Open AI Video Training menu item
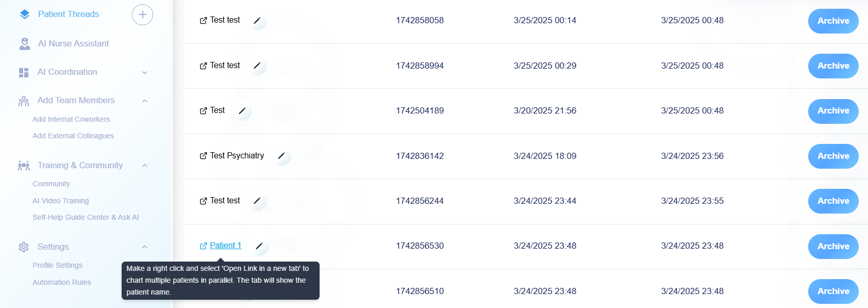This screenshot has height=308, width=868. (60, 201)
